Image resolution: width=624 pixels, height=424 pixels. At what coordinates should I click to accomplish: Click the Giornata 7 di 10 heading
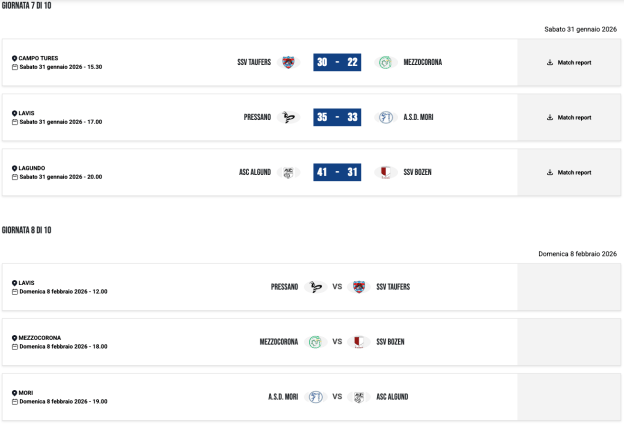(x=26, y=6)
